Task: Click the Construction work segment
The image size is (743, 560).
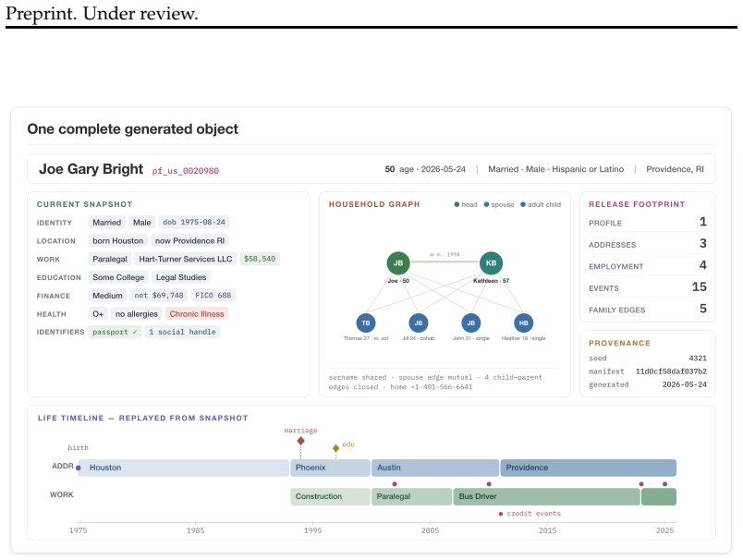Action: pyautogui.click(x=330, y=496)
